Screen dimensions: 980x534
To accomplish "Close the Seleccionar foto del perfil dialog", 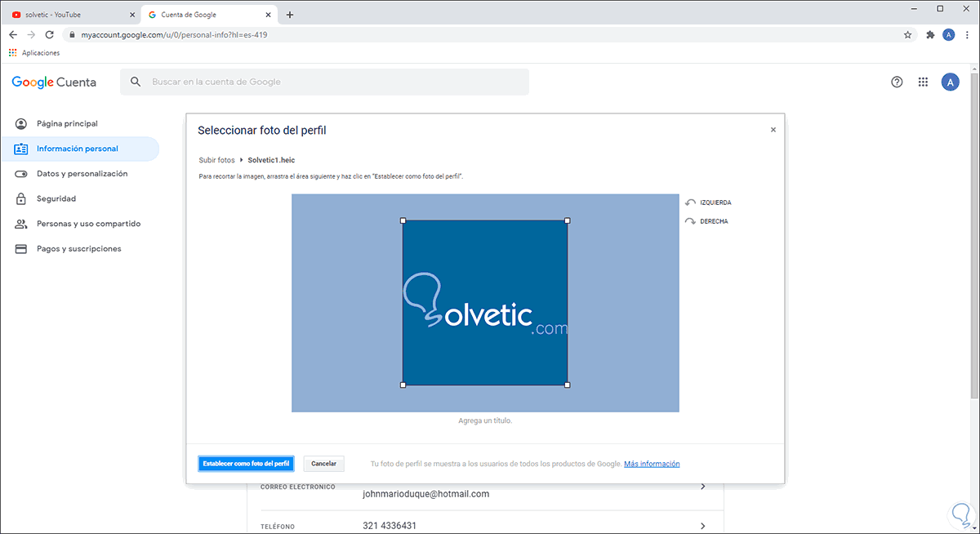I will click(773, 130).
